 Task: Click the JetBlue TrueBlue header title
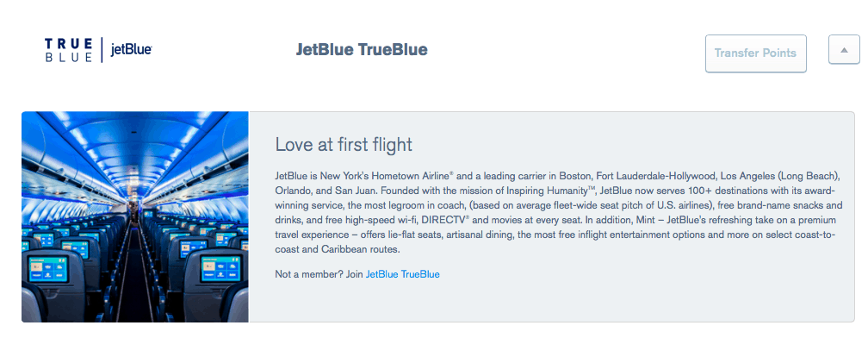(362, 50)
